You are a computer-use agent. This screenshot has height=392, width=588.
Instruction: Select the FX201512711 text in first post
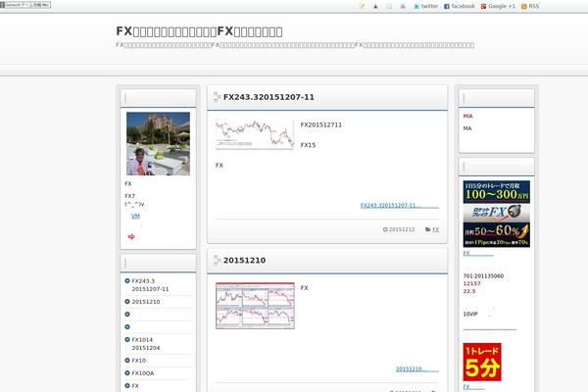pos(321,124)
